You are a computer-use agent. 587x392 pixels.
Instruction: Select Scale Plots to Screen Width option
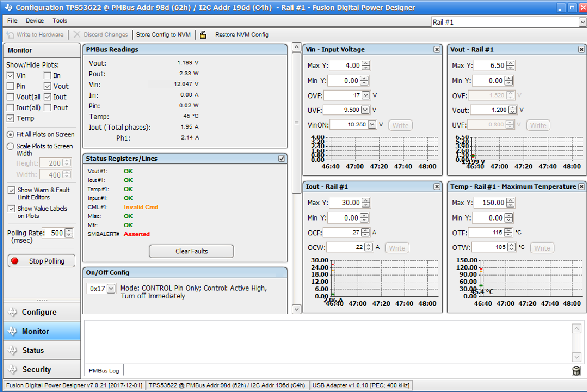[x=10, y=146]
